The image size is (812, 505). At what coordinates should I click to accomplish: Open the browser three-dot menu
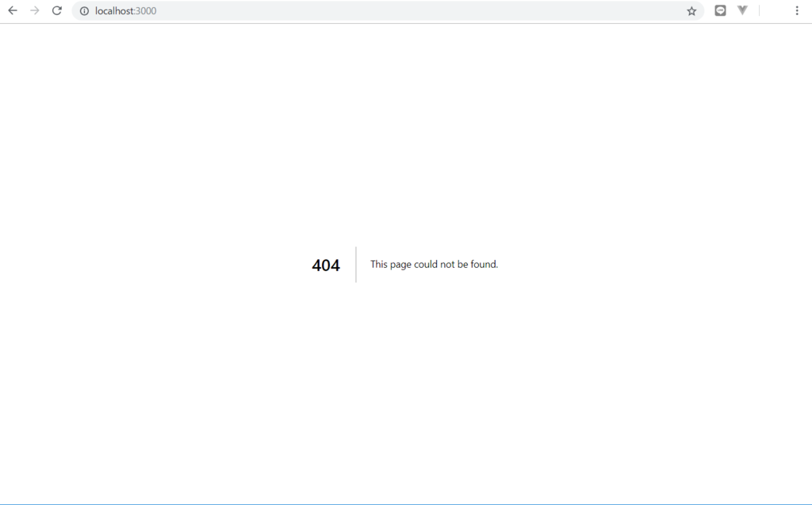tap(796, 10)
